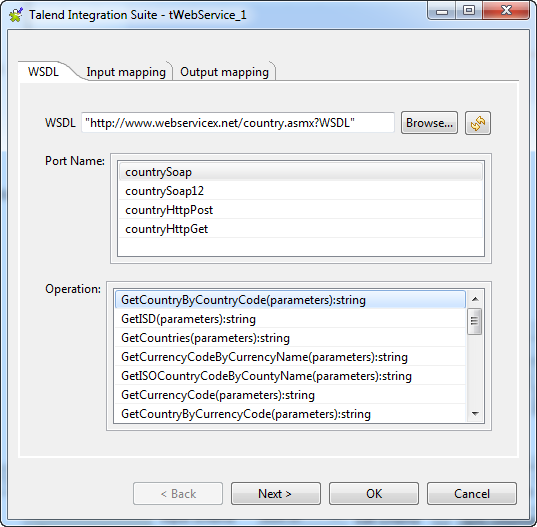Screen dimensions: 537x527
Task: Select the WSDL tab
Action: [x=43, y=72]
